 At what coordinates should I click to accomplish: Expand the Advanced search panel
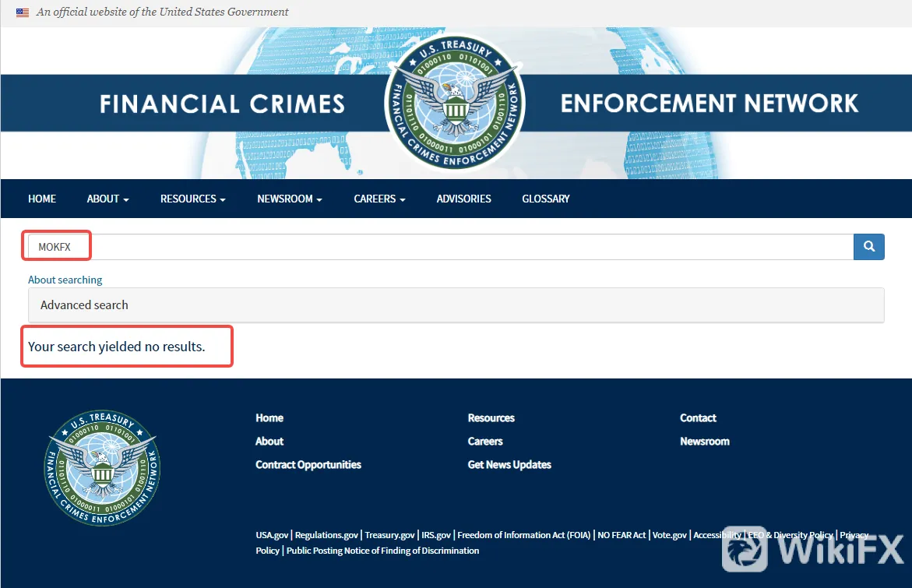pyautogui.click(x=456, y=305)
